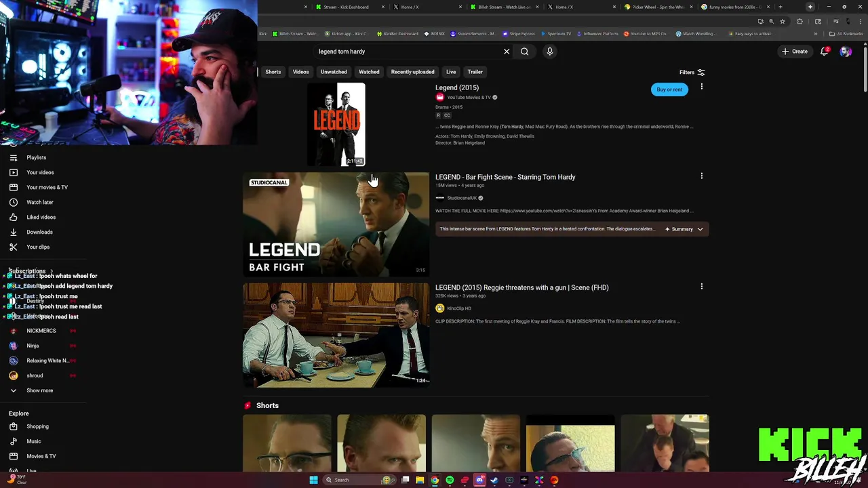The width and height of the screenshot is (868, 488).
Task: Clear the search box with the X icon
Action: click(x=507, y=52)
